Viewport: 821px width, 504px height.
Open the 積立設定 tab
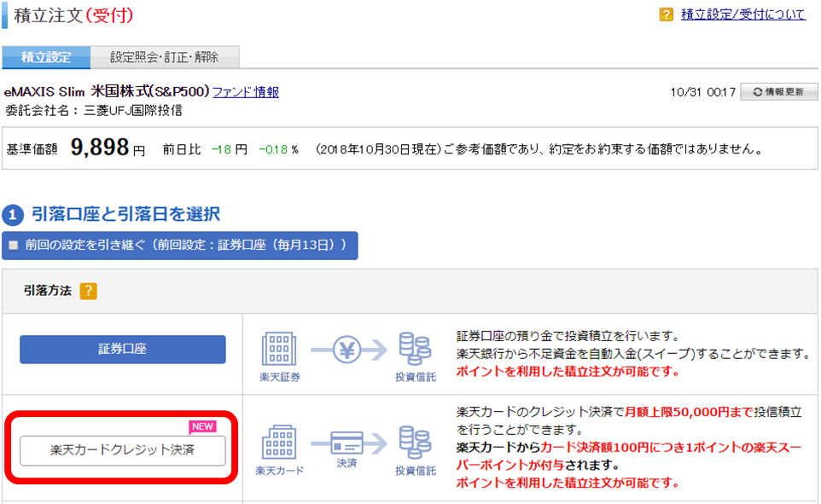(46, 57)
